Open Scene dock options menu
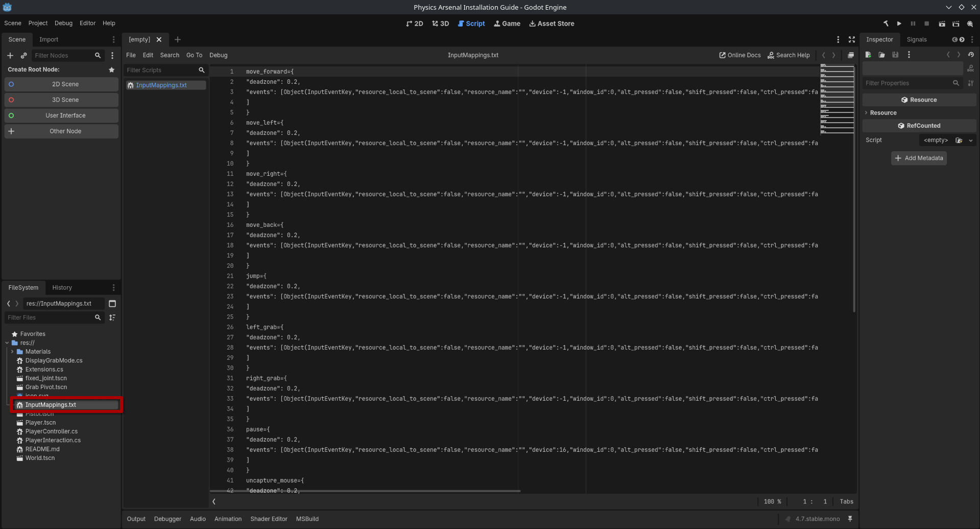 [113, 39]
